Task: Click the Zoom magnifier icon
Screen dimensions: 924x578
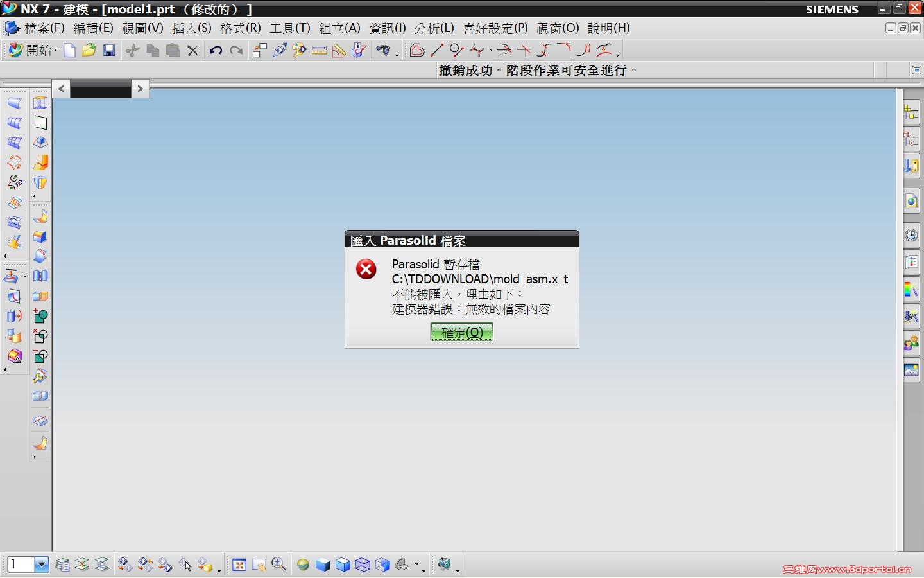Action: pyautogui.click(x=279, y=565)
